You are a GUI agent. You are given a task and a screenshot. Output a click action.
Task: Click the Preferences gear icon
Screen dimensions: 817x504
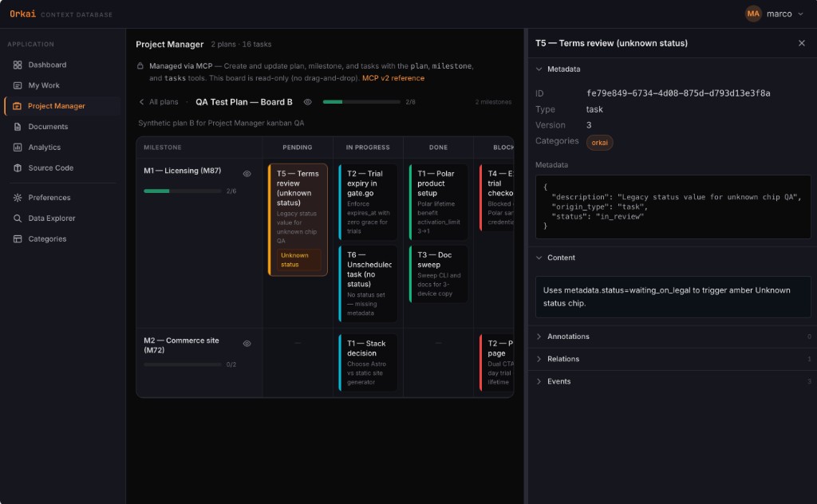click(18, 197)
